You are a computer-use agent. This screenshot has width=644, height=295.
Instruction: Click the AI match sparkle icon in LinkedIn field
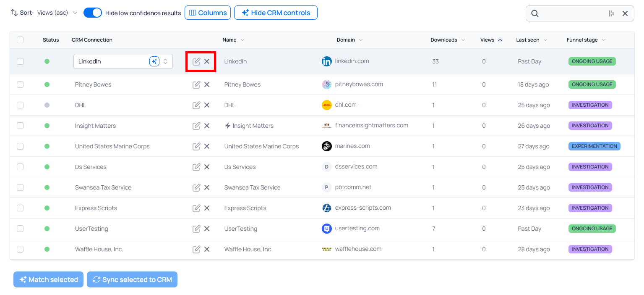154,61
